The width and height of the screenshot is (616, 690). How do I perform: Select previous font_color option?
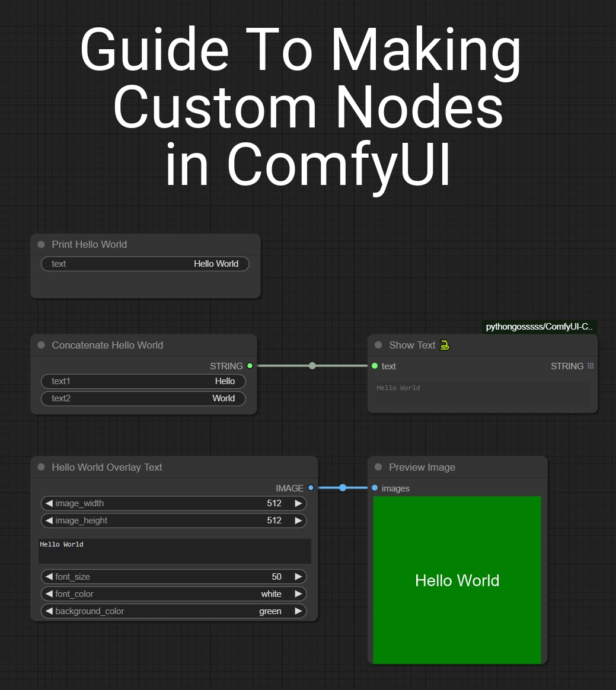(49, 593)
